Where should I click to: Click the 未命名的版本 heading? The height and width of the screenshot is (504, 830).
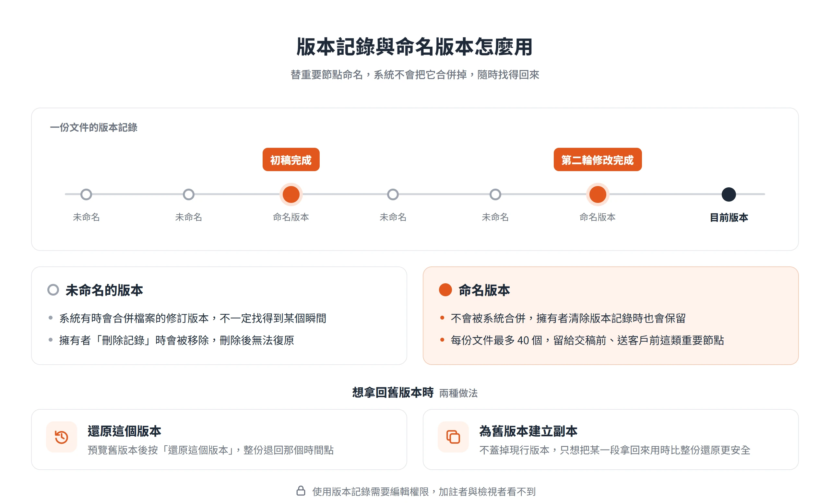click(104, 290)
